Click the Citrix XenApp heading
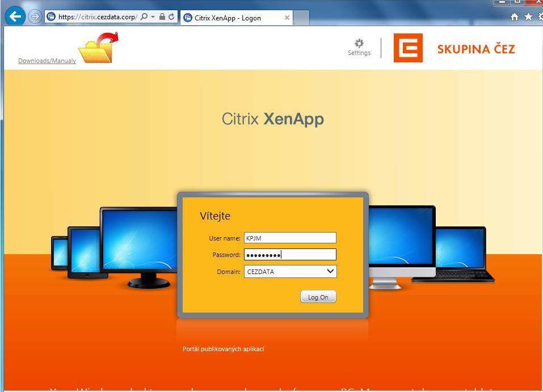The image size is (543, 392). pyautogui.click(x=272, y=119)
